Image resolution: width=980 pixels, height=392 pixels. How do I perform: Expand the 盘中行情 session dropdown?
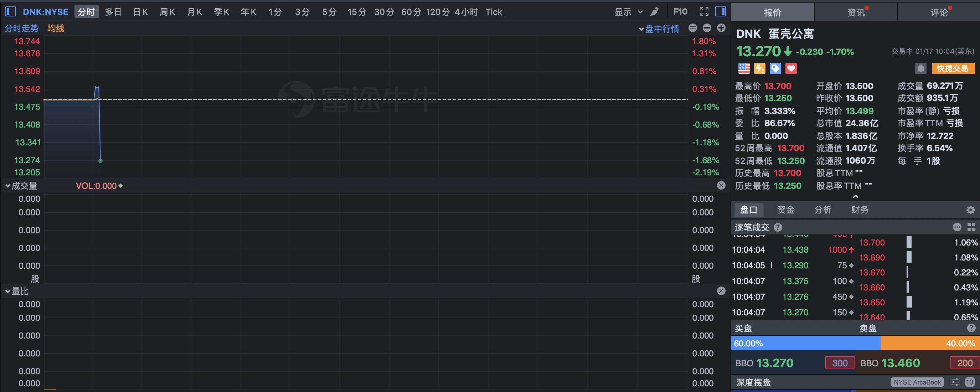pyautogui.click(x=659, y=29)
